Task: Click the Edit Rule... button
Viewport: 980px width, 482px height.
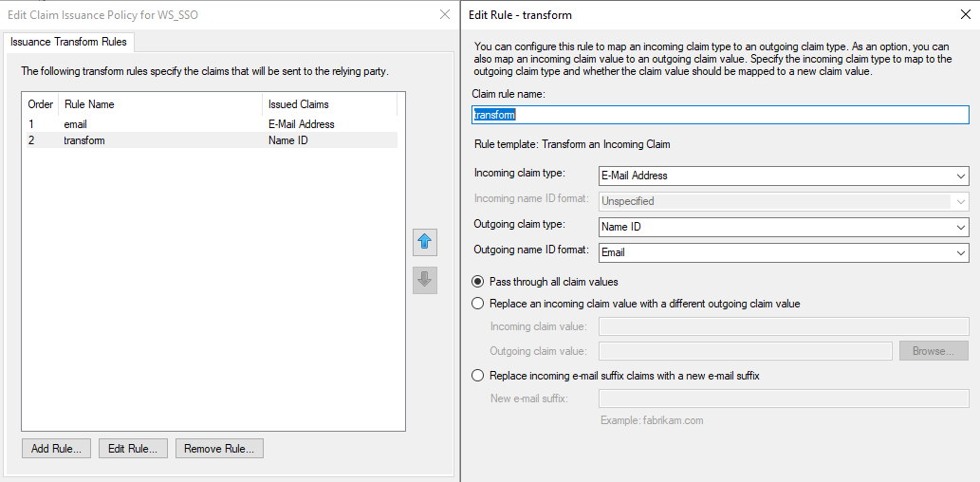Action: pos(133,448)
